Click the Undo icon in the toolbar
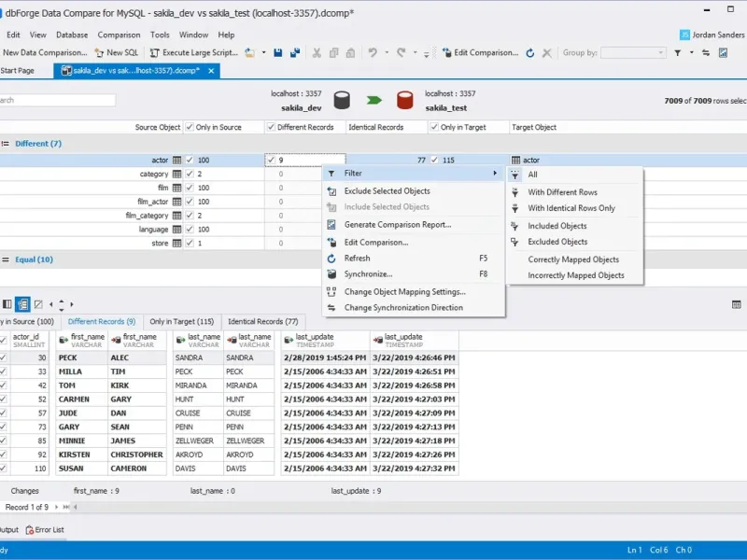This screenshot has height=560, width=747. point(373,53)
